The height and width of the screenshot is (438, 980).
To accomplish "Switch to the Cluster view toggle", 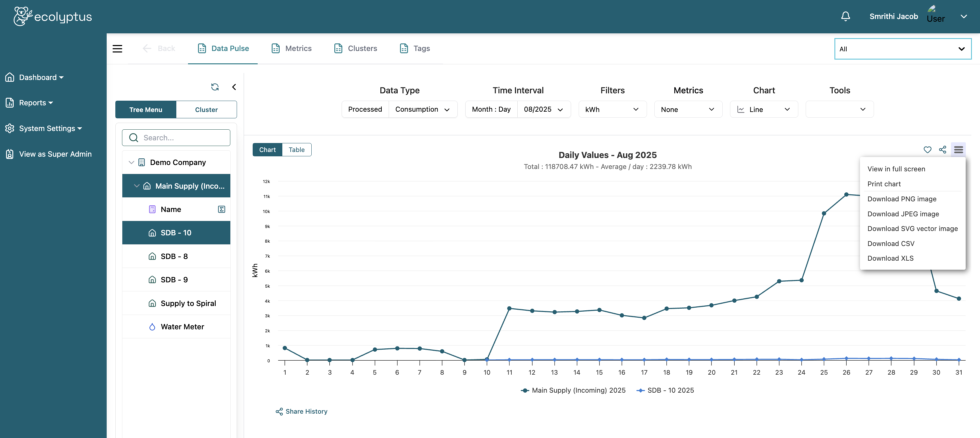I will pyautogui.click(x=206, y=110).
